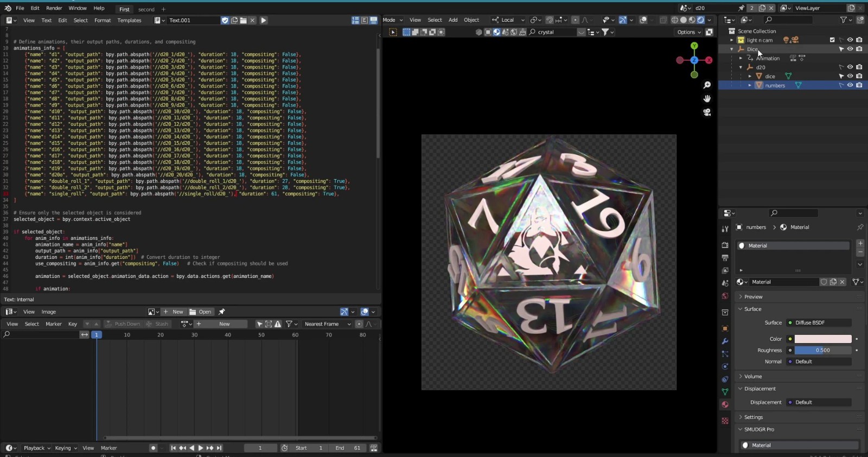The image size is (868, 457).
Task: Expand the Volume panel
Action: point(752,376)
